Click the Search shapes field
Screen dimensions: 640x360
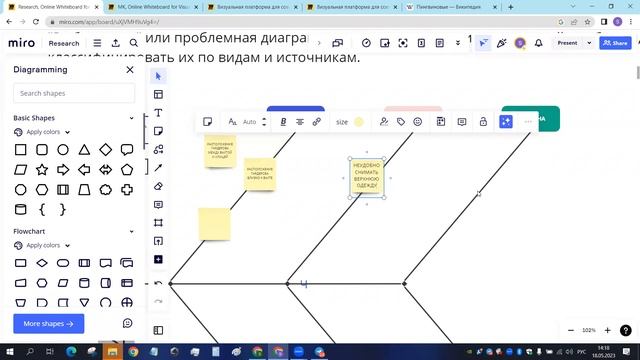[74, 93]
